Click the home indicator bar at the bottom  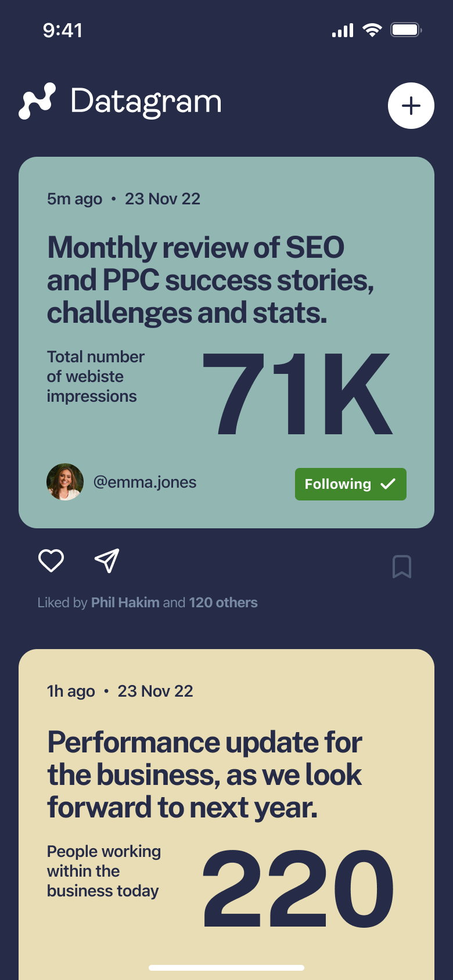tap(227, 968)
